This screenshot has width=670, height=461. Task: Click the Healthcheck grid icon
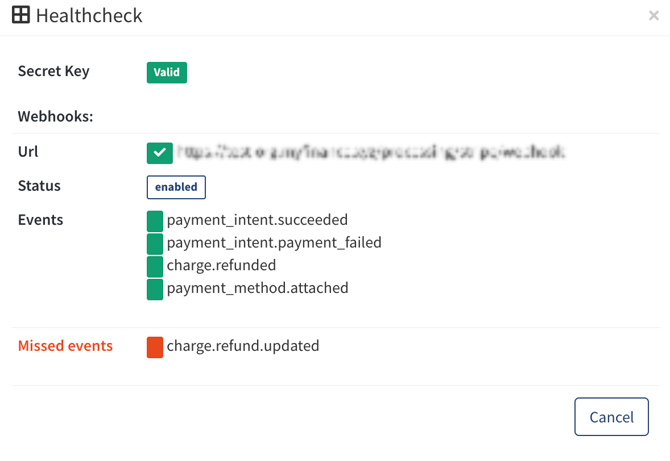[x=20, y=15]
